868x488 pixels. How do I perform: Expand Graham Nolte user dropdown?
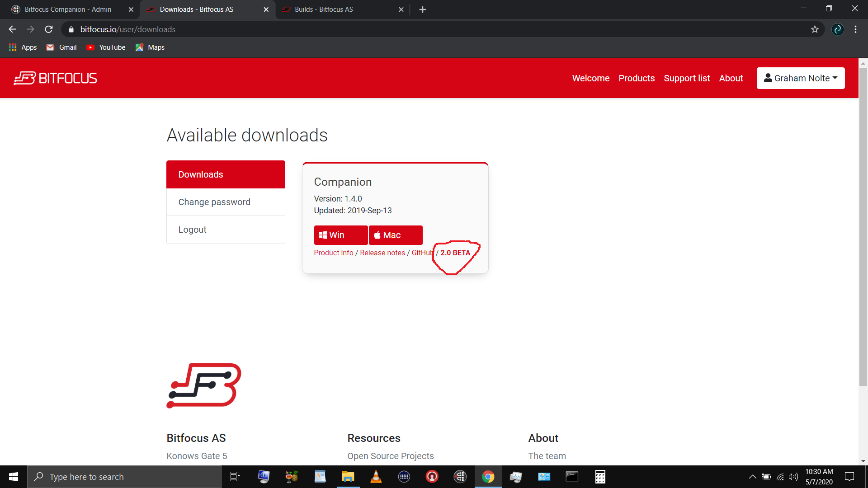pyautogui.click(x=800, y=78)
